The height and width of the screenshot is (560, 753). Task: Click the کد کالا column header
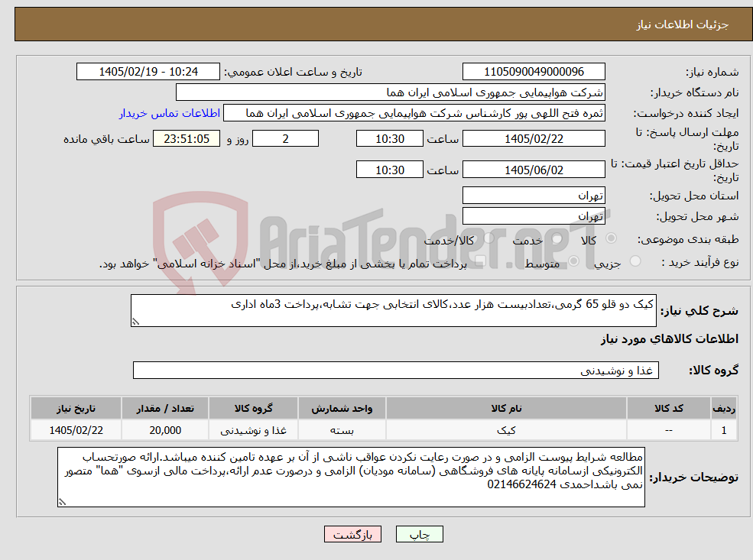tap(668, 409)
